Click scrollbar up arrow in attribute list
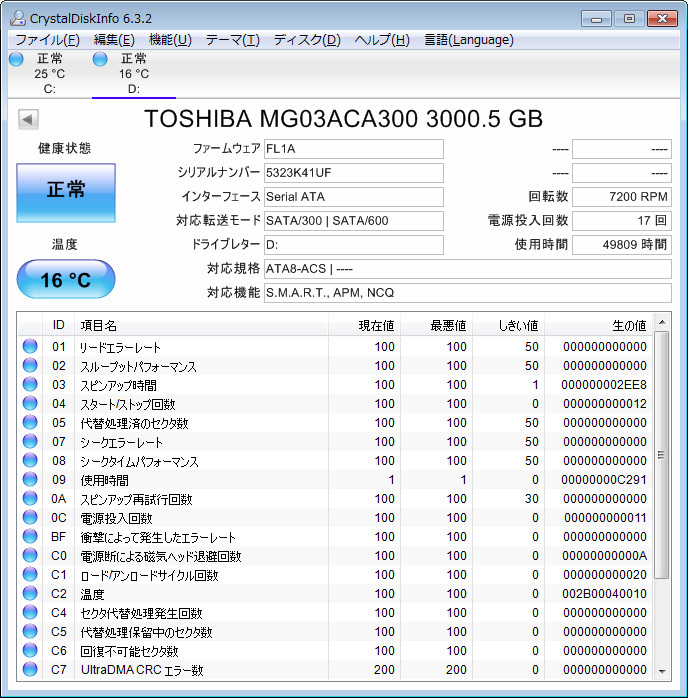This screenshot has width=688, height=698. 662,325
